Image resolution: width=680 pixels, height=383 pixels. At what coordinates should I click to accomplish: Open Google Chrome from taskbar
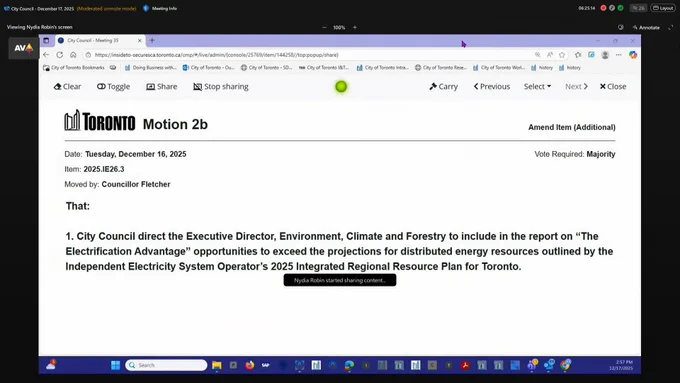pyautogui.click(x=565, y=365)
